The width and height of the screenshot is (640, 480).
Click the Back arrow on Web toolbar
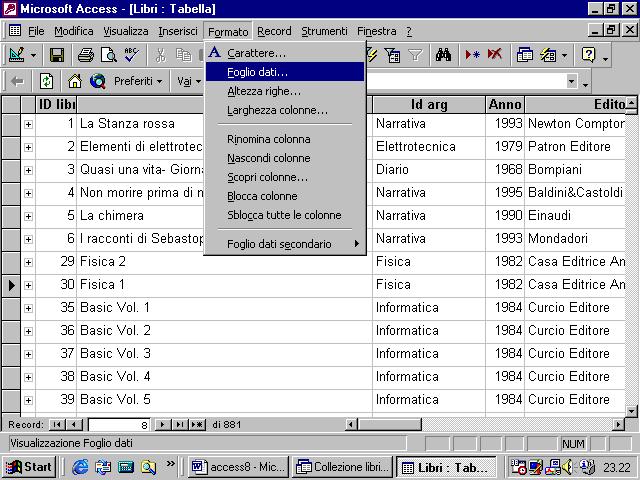[17, 81]
